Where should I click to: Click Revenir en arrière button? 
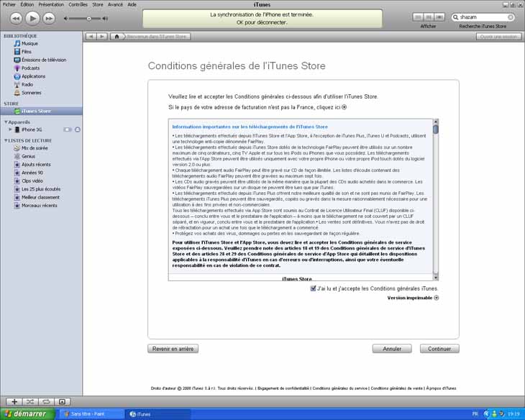point(173,349)
